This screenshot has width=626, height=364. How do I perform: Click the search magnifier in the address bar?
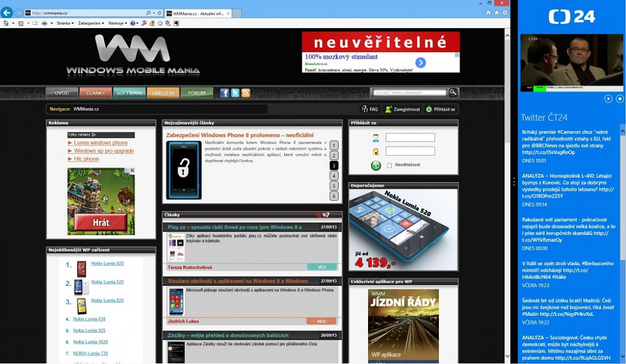pos(149,13)
